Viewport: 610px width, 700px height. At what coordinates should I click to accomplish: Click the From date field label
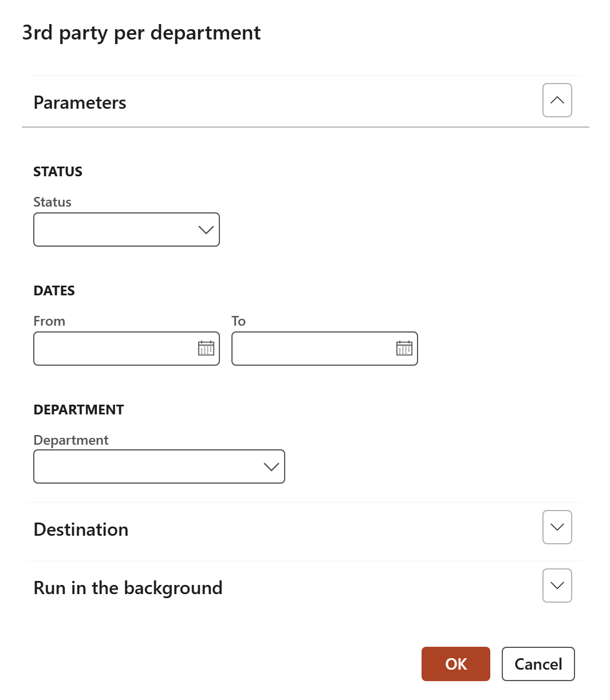[x=49, y=321]
